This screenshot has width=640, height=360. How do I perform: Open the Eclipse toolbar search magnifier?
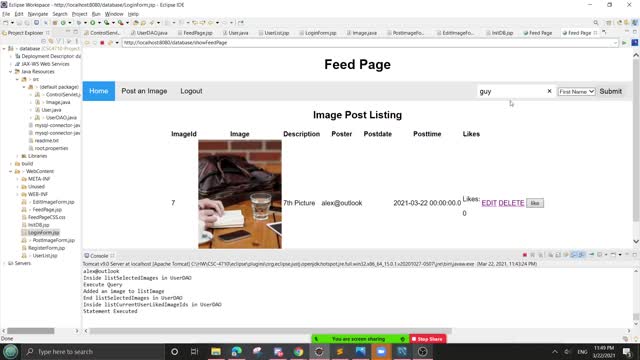click(596, 22)
